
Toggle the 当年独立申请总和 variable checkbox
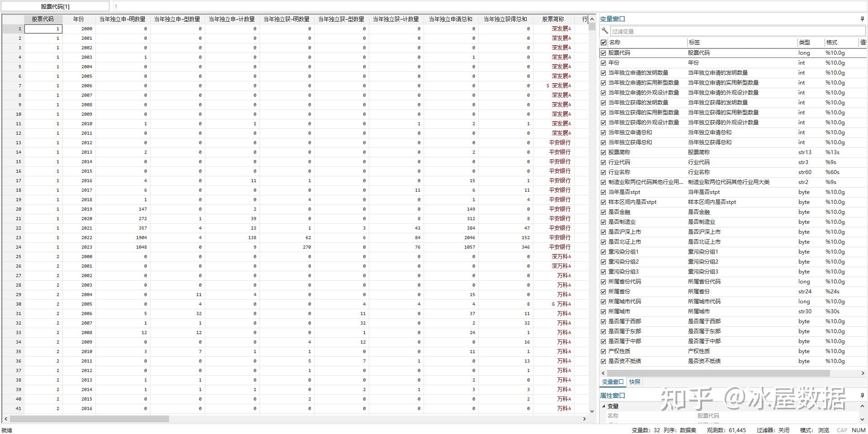604,132
